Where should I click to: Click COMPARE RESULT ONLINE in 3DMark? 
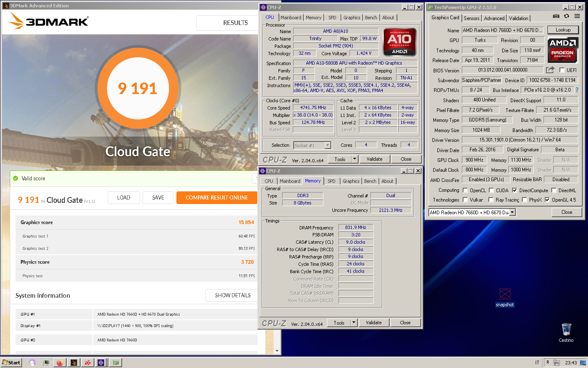217,197
